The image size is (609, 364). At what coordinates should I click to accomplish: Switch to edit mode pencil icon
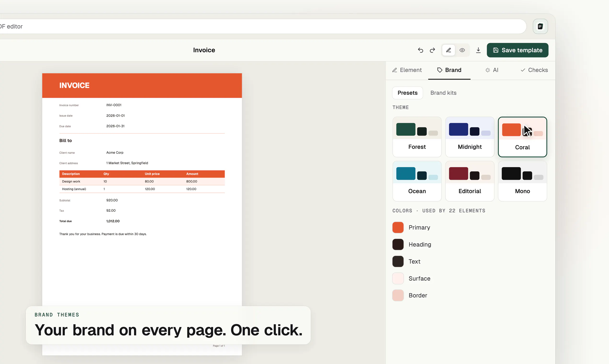tap(448, 50)
